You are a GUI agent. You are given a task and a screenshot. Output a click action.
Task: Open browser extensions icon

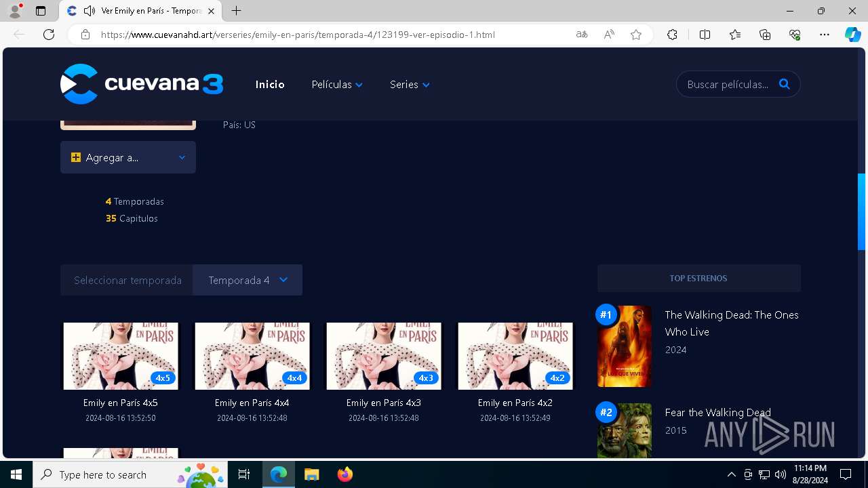pos(672,35)
